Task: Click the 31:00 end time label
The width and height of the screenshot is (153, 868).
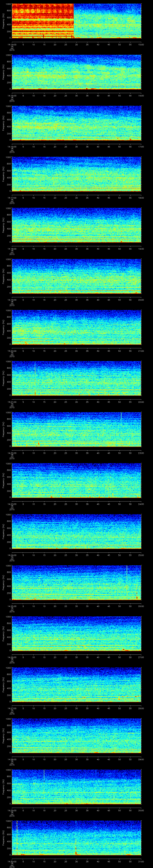Action: [x=141, y=861]
